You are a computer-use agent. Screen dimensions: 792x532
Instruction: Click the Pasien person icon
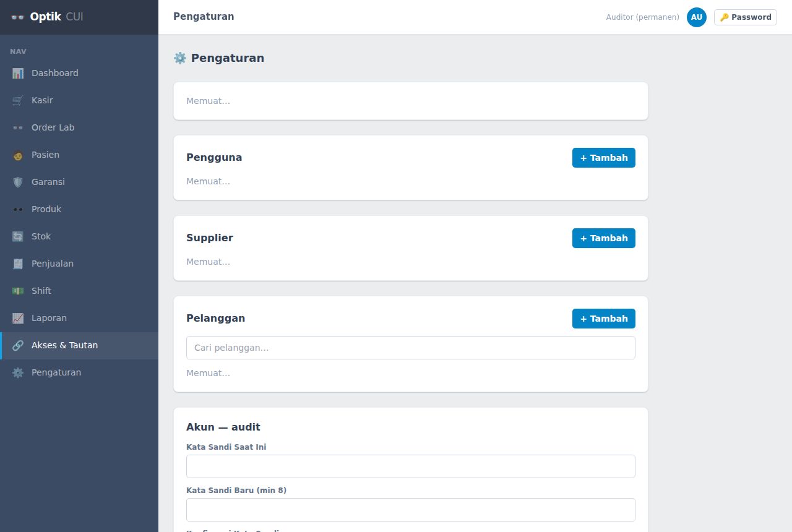pos(18,155)
